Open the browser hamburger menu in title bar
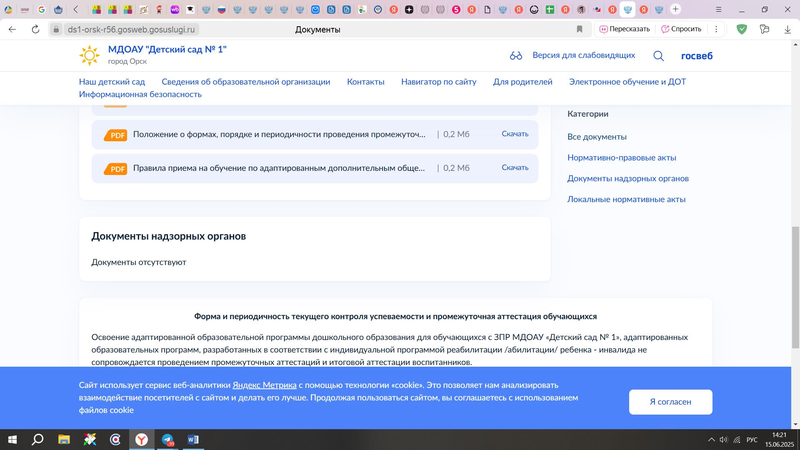 tap(718, 9)
